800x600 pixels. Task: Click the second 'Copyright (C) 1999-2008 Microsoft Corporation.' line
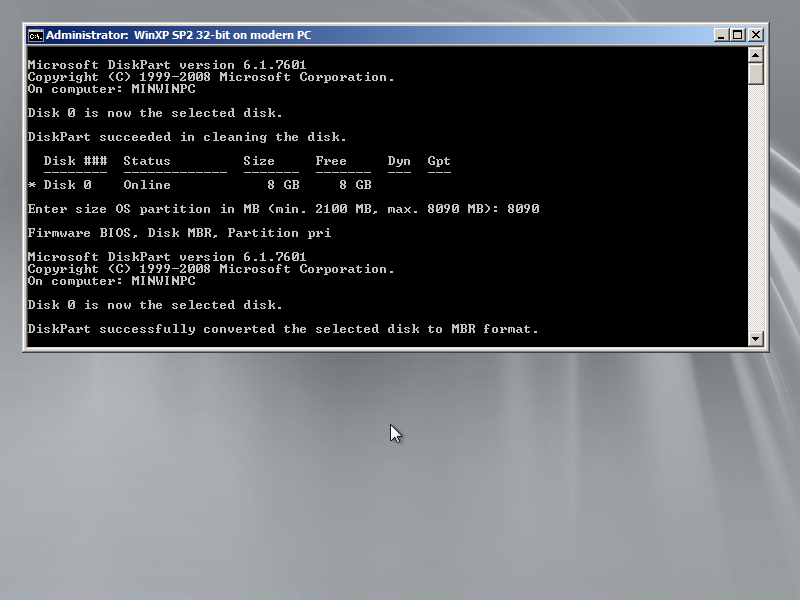pos(211,269)
